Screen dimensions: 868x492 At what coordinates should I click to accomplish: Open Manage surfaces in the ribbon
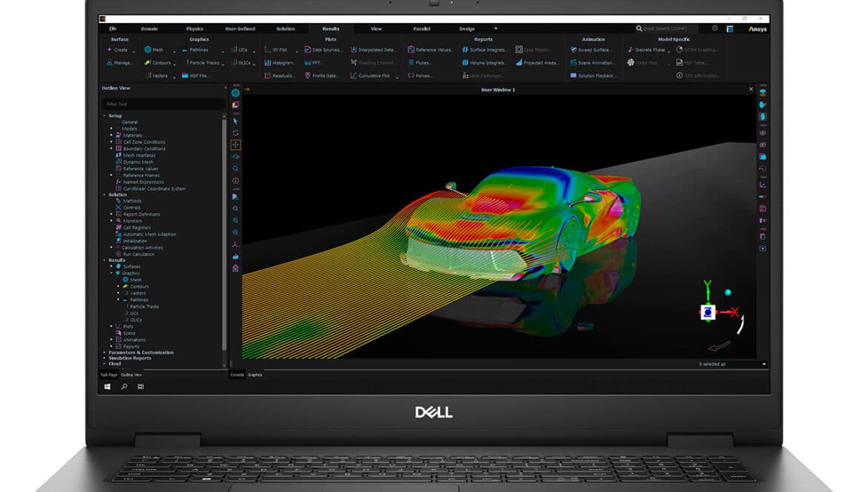(119, 62)
